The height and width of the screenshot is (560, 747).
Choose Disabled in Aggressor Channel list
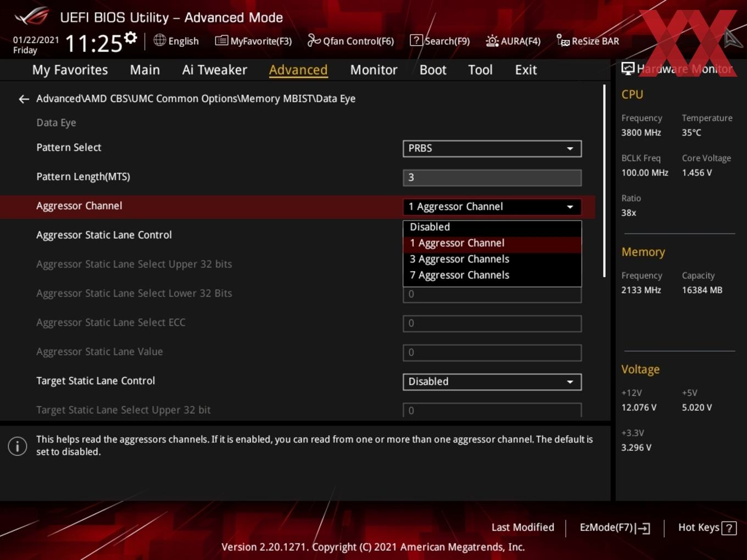492,227
